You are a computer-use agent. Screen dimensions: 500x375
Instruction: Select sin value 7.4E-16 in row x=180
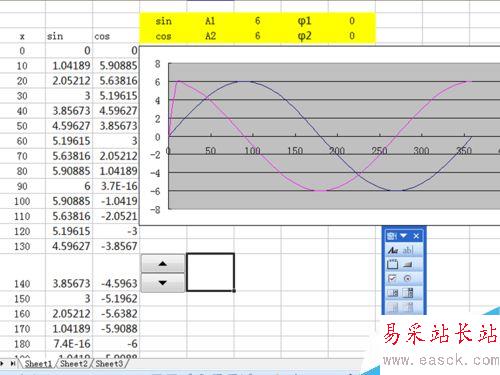tap(69, 344)
